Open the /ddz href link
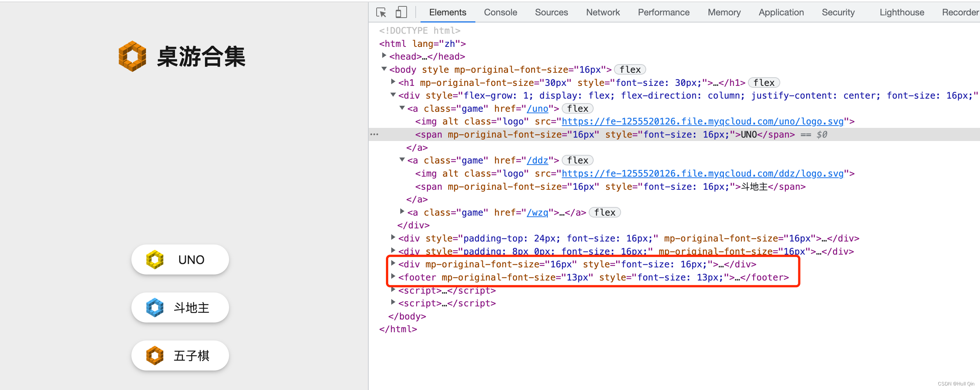The image size is (980, 390). 537,160
